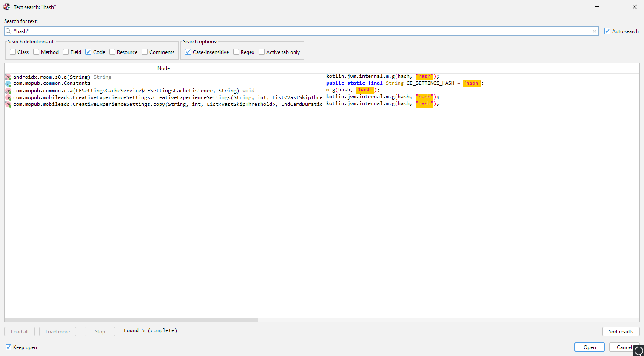Select the CE_SETTINGS_HASH code result line
This screenshot has height=356, width=644.
404,83
